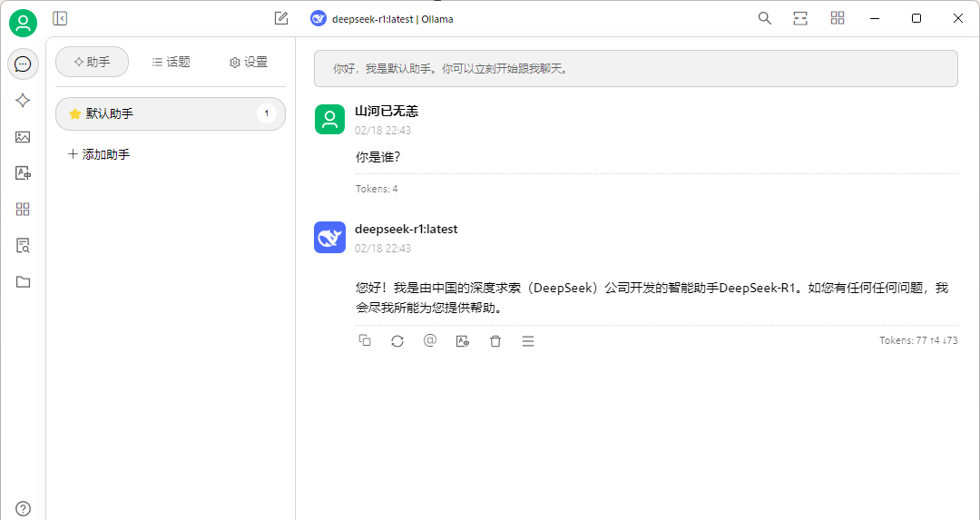Click the Tokens: 4 label
The height and width of the screenshot is (520, 980).
pyautogui.click(x=377, y=189)
